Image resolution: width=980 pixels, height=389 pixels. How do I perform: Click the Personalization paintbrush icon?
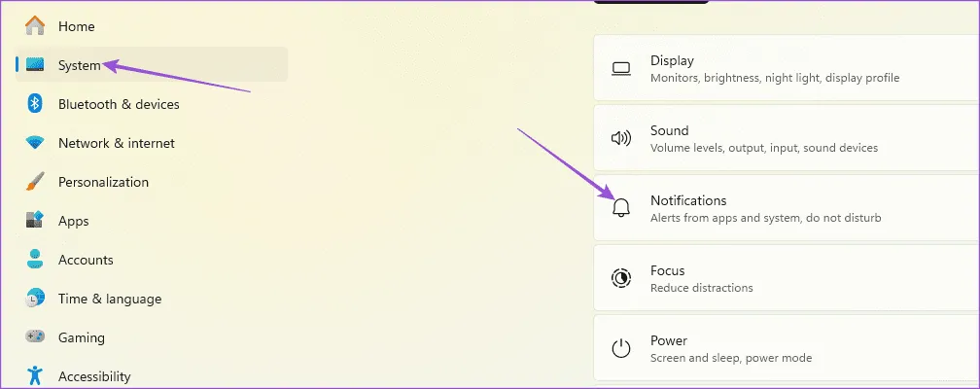pos(35,182)
